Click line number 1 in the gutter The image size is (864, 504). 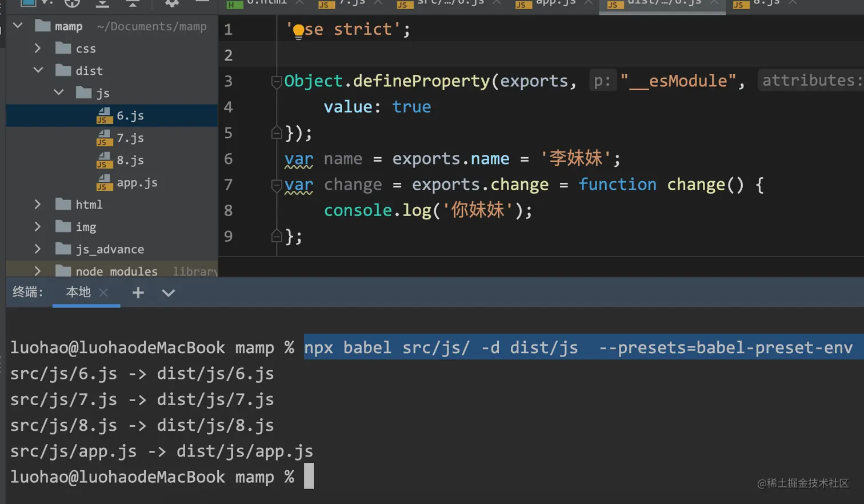pyautogui.click(x=228, y=29)
